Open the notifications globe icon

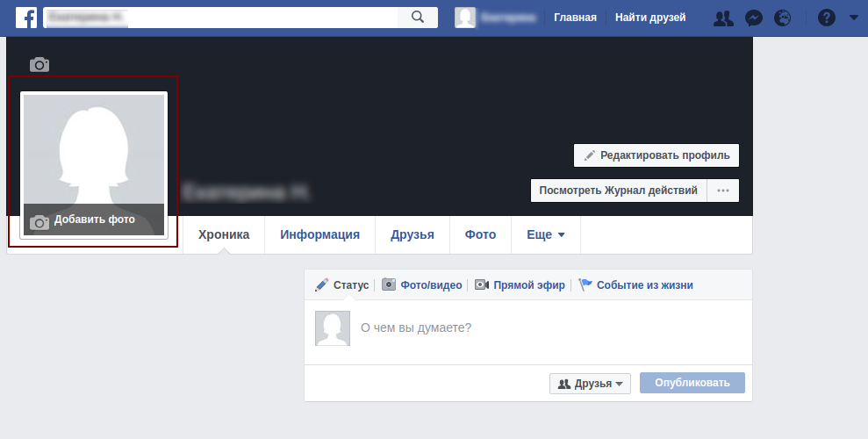782,18
